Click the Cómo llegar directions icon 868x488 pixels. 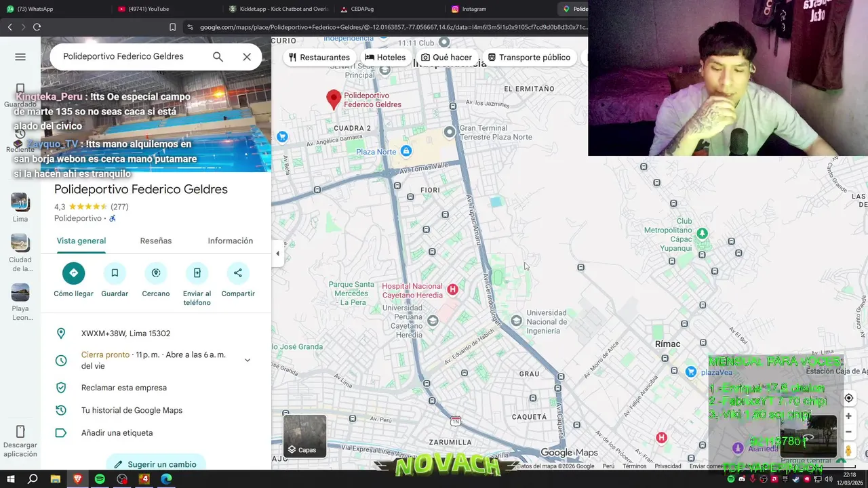coord(73,273)
